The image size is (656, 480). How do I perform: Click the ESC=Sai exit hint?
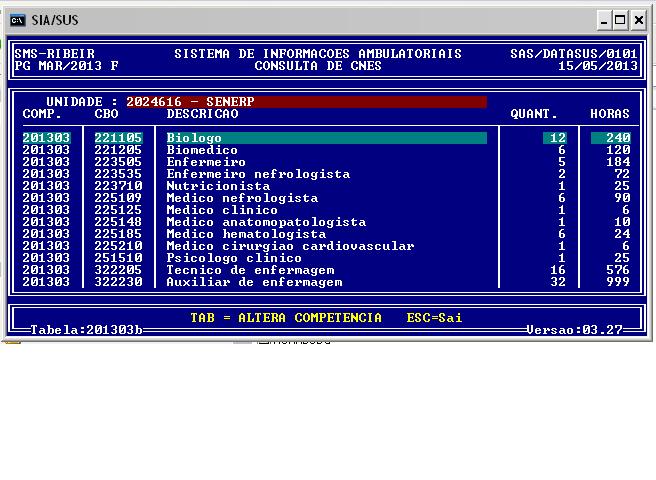(x=434, y=318)
